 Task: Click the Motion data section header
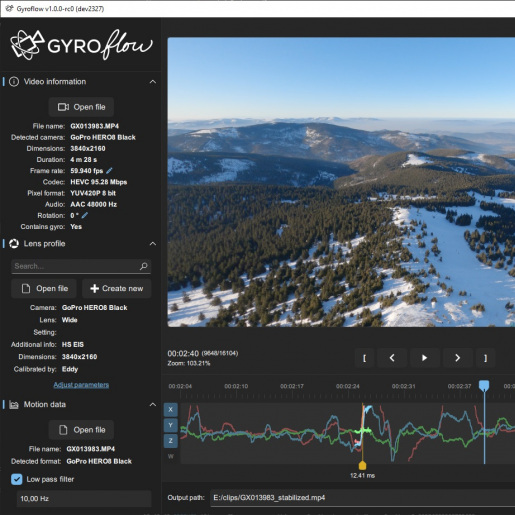(80, 405)
